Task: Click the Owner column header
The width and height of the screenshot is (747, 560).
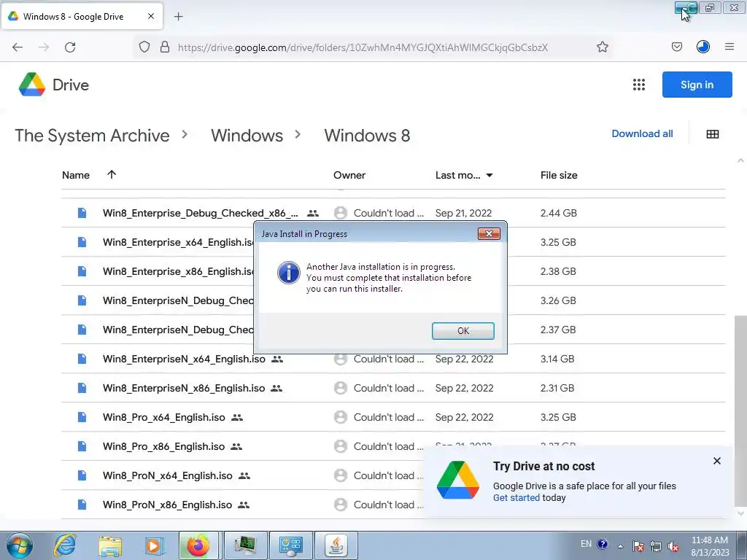Action: point(349,175)
